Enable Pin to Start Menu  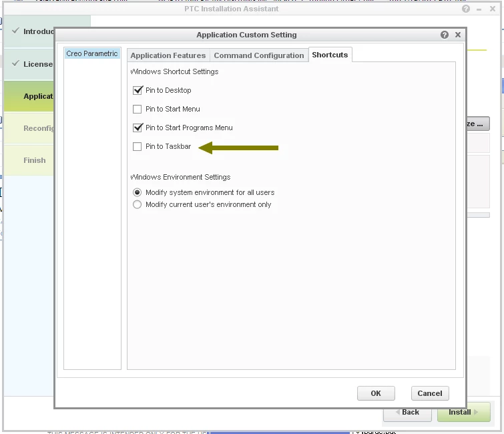coord(138,109)
